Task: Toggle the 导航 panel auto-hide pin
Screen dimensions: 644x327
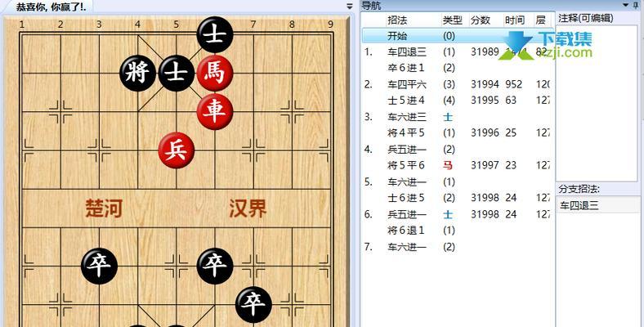Action: point(636,5)
